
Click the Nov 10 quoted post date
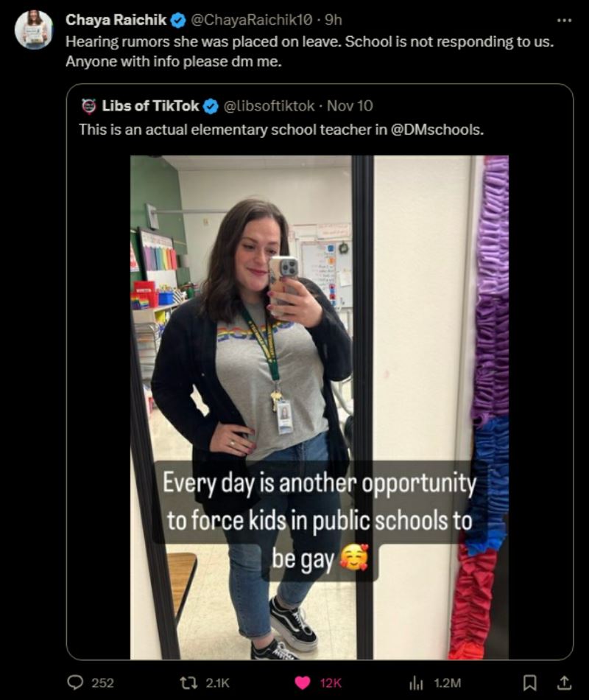[x=350, y=106]
